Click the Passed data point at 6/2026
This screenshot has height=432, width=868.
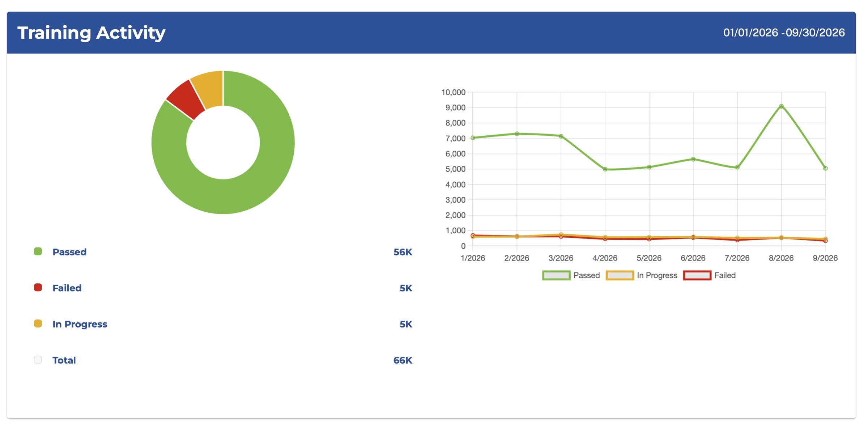693,159
